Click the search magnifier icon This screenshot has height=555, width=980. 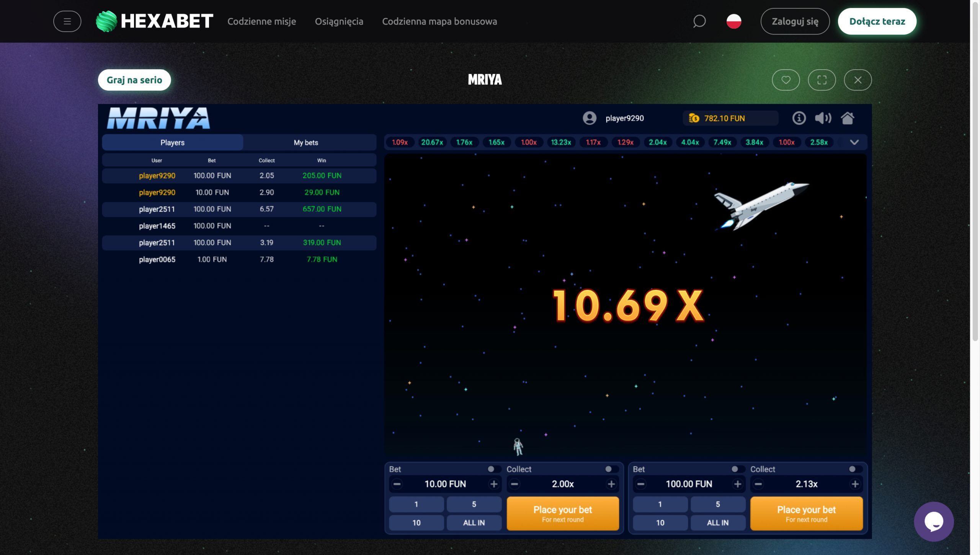[699, 21]
